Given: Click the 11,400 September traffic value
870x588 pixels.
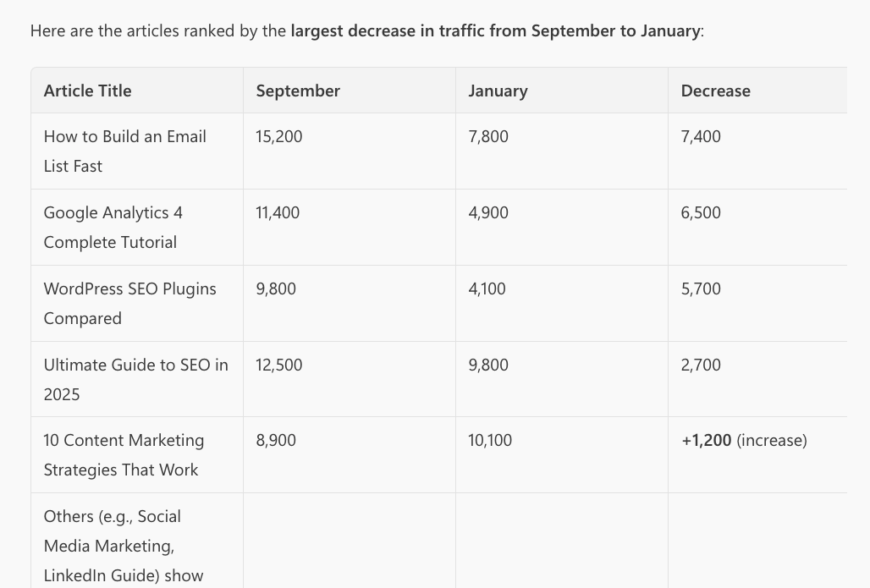Looking at the screenshot, I should pos(278,213).
